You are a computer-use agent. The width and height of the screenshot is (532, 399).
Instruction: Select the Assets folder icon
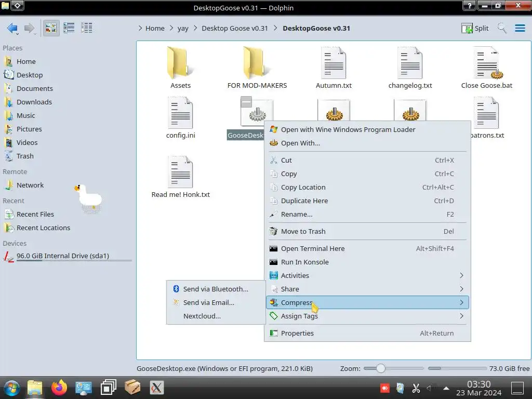[180, 63]
